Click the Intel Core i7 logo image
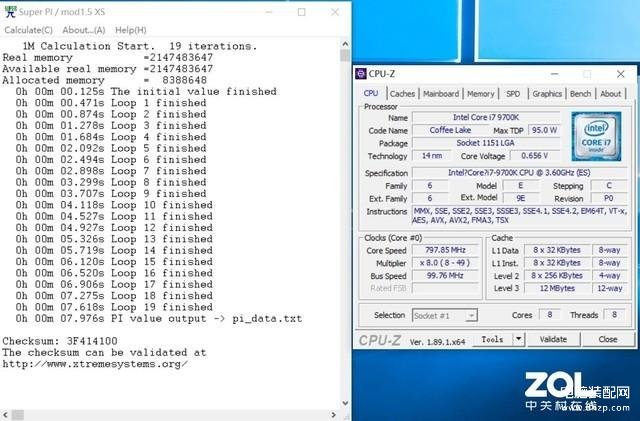 (596, 136)
